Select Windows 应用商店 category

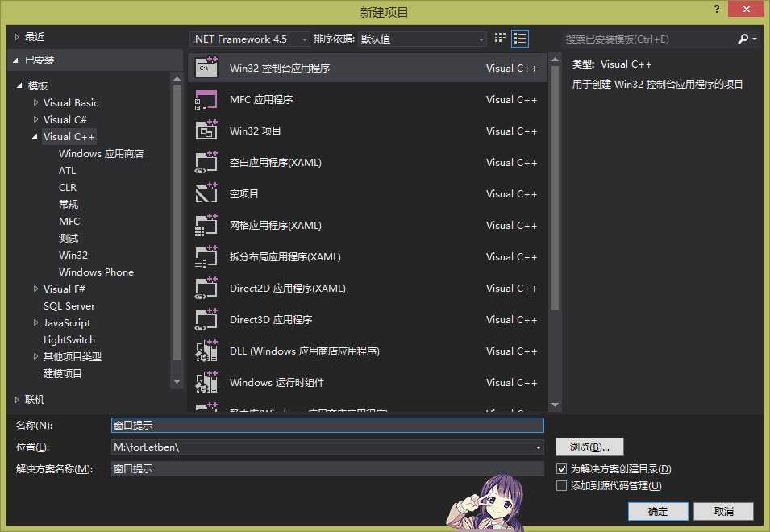pos(101,154)
